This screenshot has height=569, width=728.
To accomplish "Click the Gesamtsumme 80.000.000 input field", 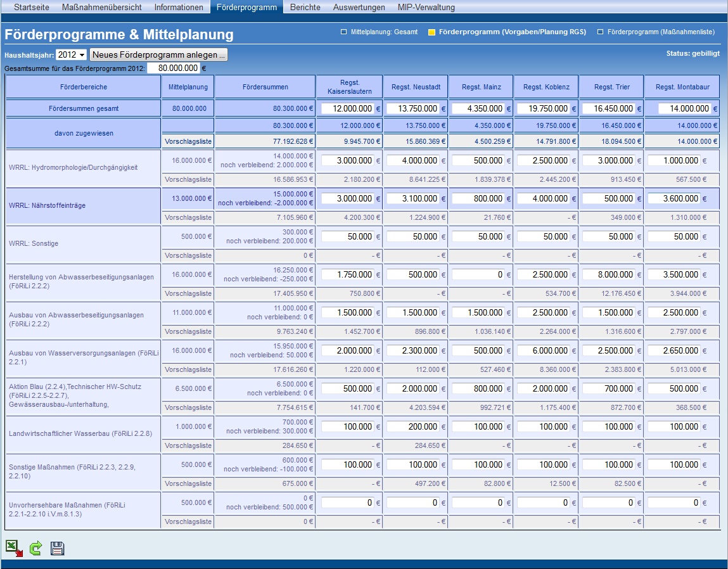I will click(174, 68).
